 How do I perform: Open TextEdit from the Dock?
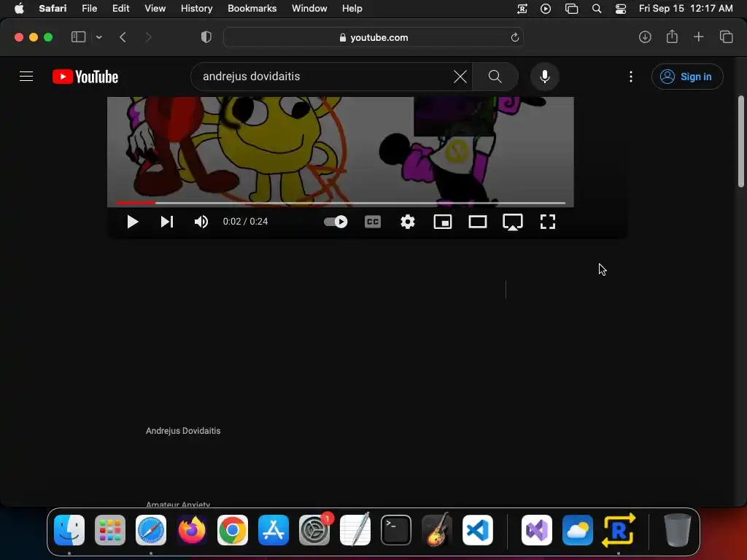[355, 530]
